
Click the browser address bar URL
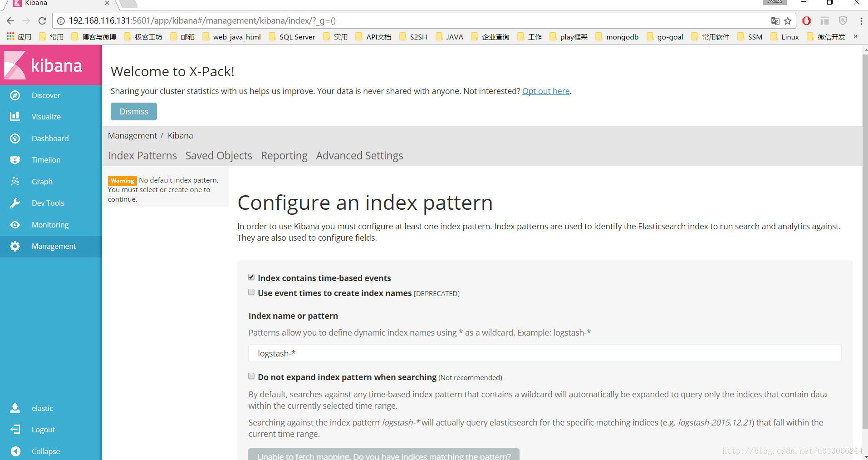(x=202, y=21)
